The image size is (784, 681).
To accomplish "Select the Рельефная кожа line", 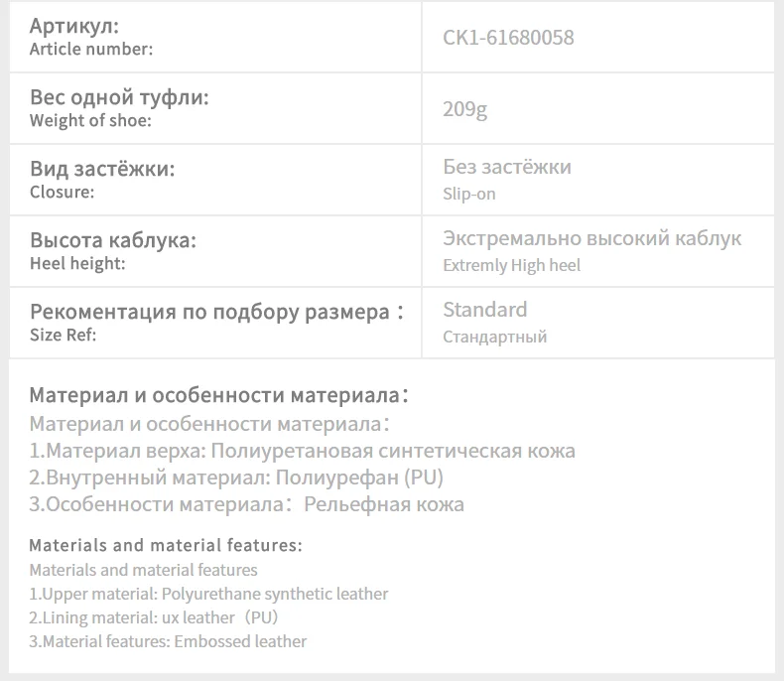I will pos(246,504).
